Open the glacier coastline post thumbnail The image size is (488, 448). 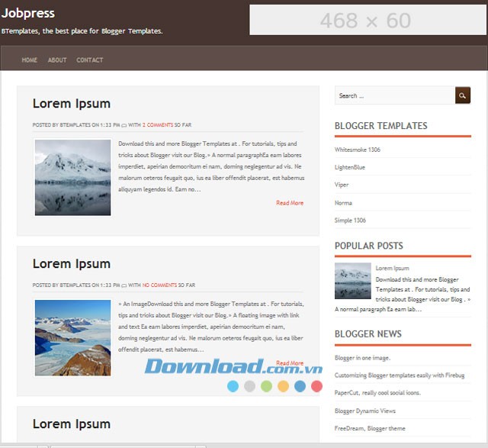[73, 337]
